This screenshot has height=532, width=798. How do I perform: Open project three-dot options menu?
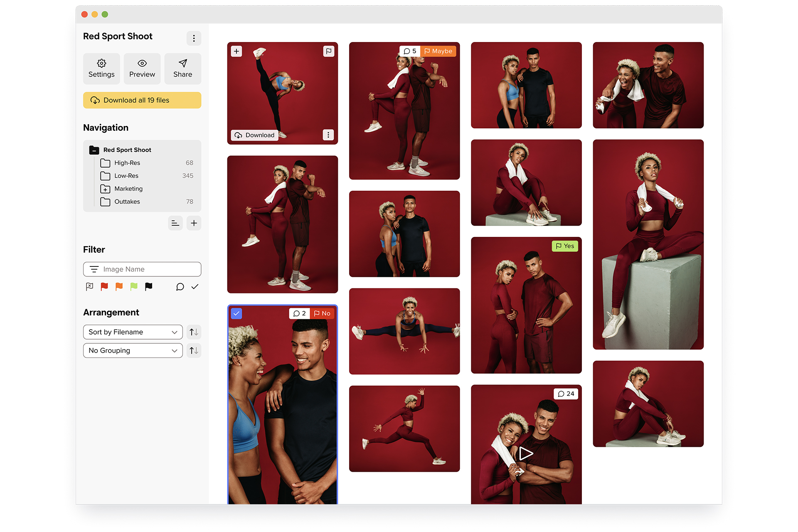(194, 38)
